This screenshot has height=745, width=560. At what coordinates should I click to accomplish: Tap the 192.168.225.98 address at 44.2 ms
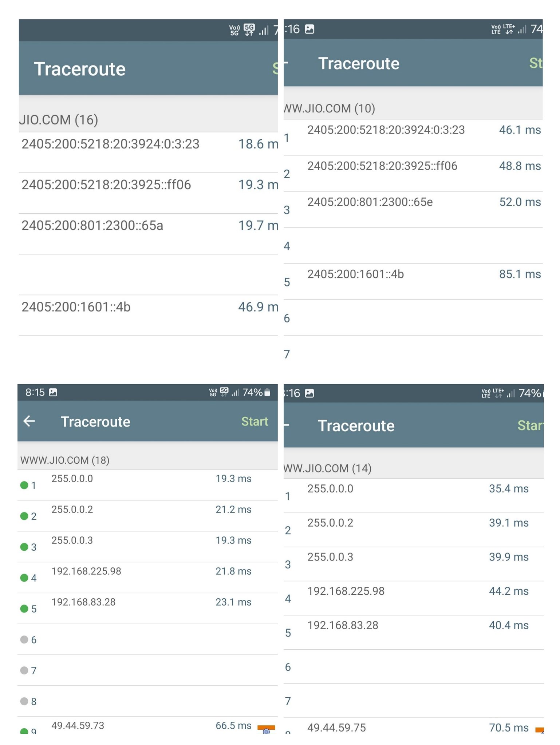[x=346, y=591]
